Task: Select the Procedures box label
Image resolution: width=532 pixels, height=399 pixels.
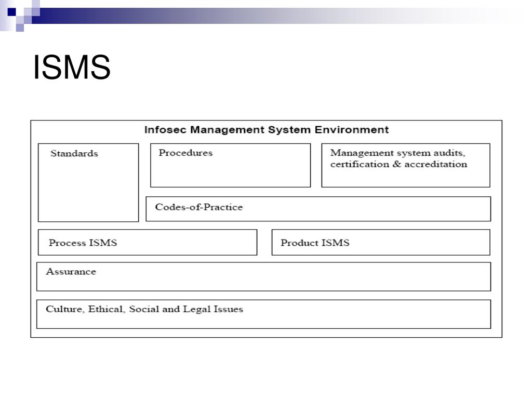Action: tap(185, 153)
